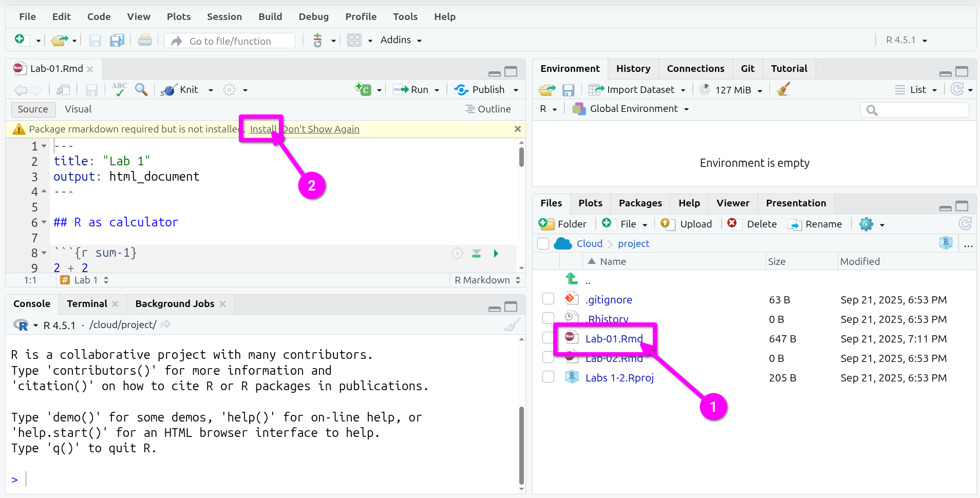The width and height of the screenshot is (980, 498).
Task: Toggle the select-all files checkbox
Action: click(543, 243)
